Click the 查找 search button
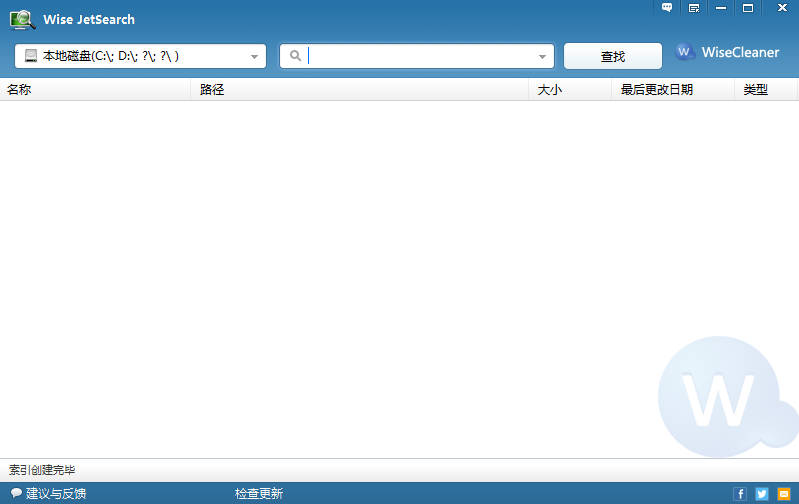799x504 pixels. click(612, 57)
